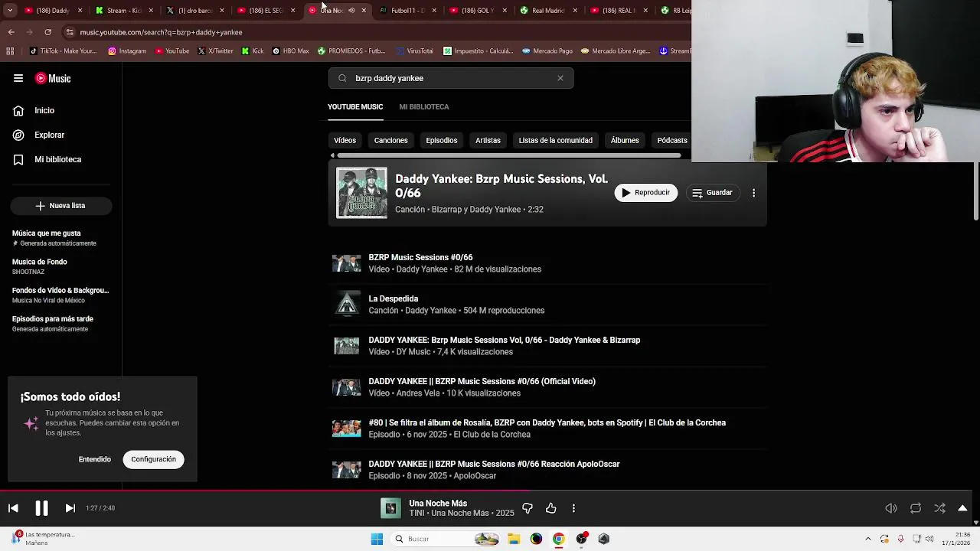The width and height of the screenshot is (980, 551).
Task: Click the YouTube Music logo
Action: (x=53, y=78)
